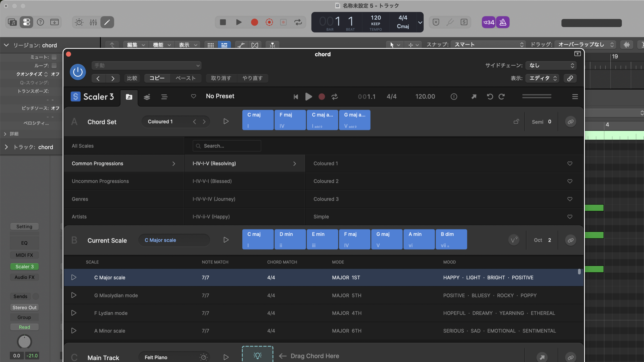This screenshot has height=362, width=644.
Task: Start playback in Logic transport
Action: click(x=239, y=22)
